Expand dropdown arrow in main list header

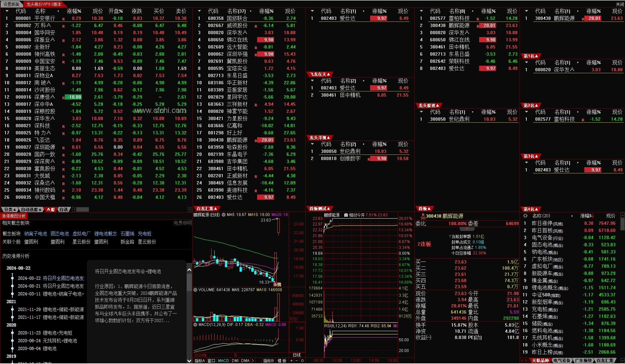click(7, 11)
